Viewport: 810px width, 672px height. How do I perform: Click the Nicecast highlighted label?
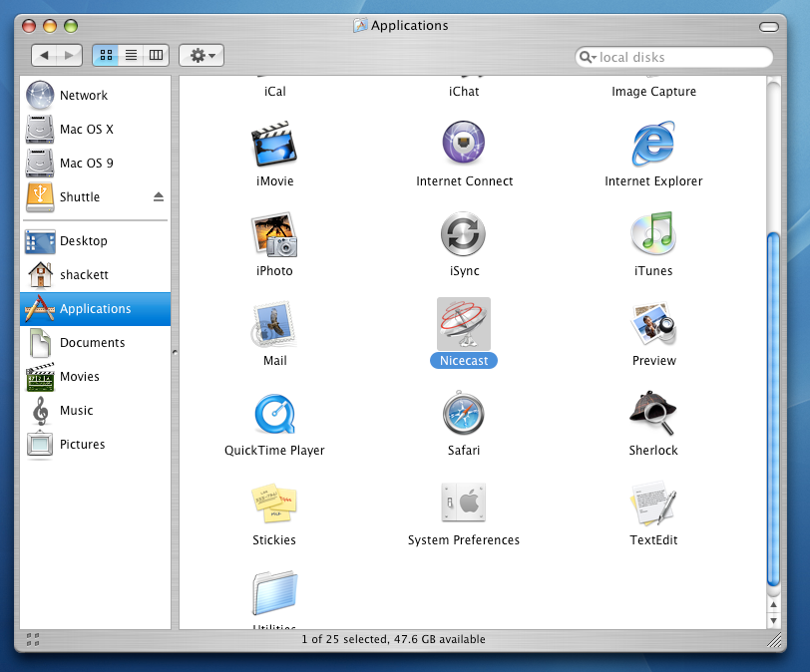(x=464, y=361)
